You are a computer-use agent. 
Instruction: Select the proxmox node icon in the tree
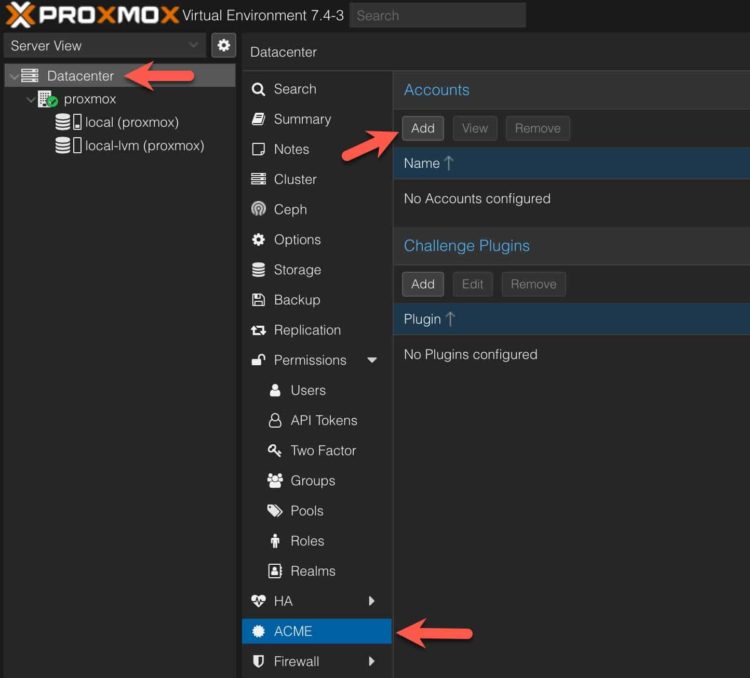click(47, 99)
